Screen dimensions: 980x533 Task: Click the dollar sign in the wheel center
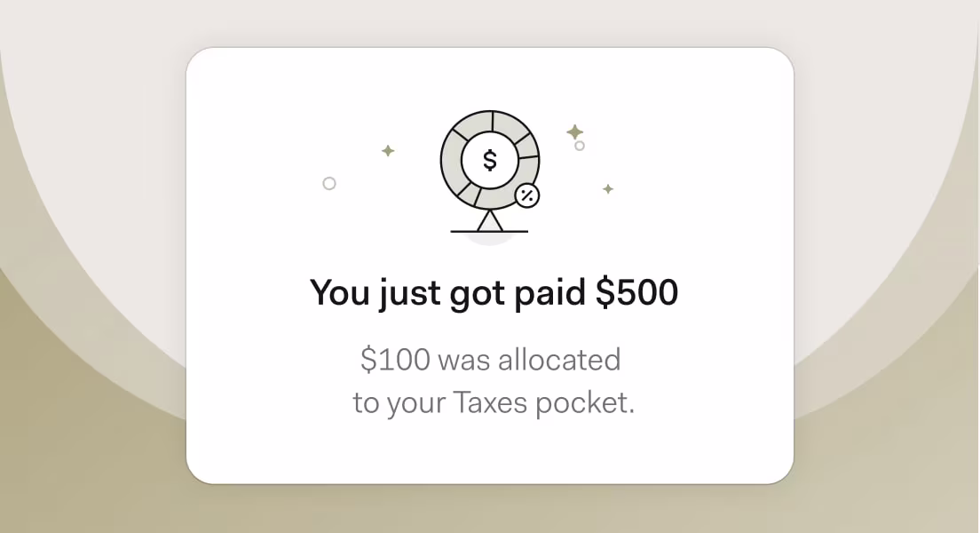coord(490,161)
